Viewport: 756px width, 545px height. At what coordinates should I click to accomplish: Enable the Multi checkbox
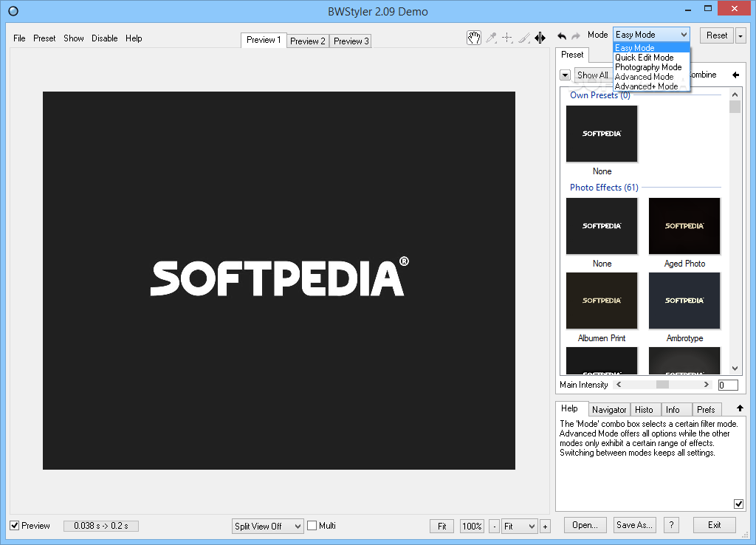pyautogui.click(x=312, y=526)
